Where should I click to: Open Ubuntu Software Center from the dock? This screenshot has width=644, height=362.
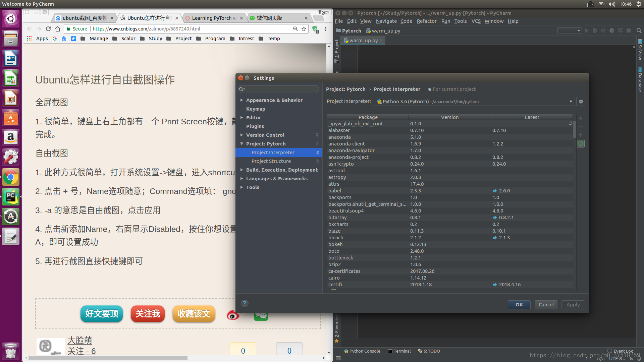point(11,118)
